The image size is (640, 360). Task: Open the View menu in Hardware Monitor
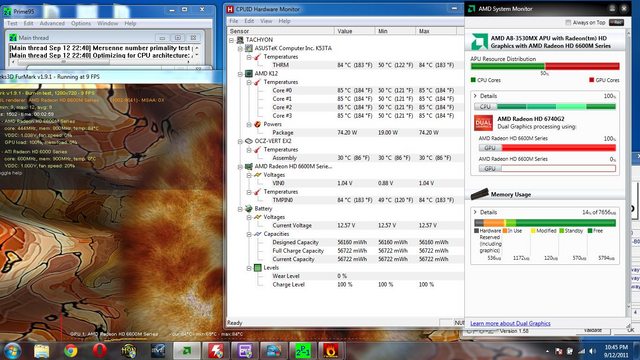coord(266,21)
